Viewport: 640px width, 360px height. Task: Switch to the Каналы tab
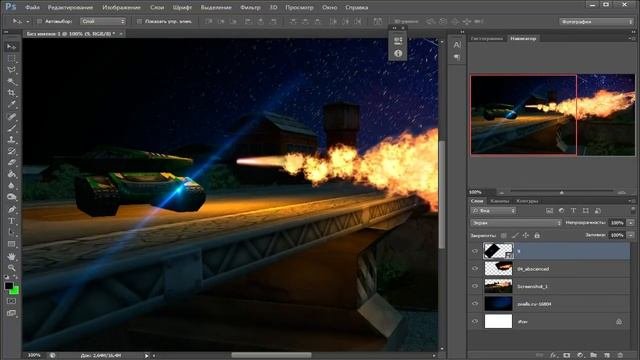[x=500, y=201]
